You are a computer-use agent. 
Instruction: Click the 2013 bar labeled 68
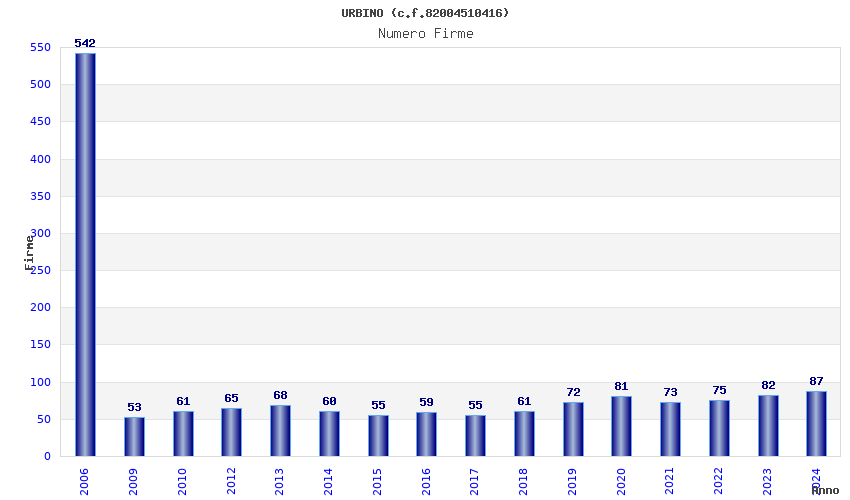pyautogui.click(x=280, y=431)
